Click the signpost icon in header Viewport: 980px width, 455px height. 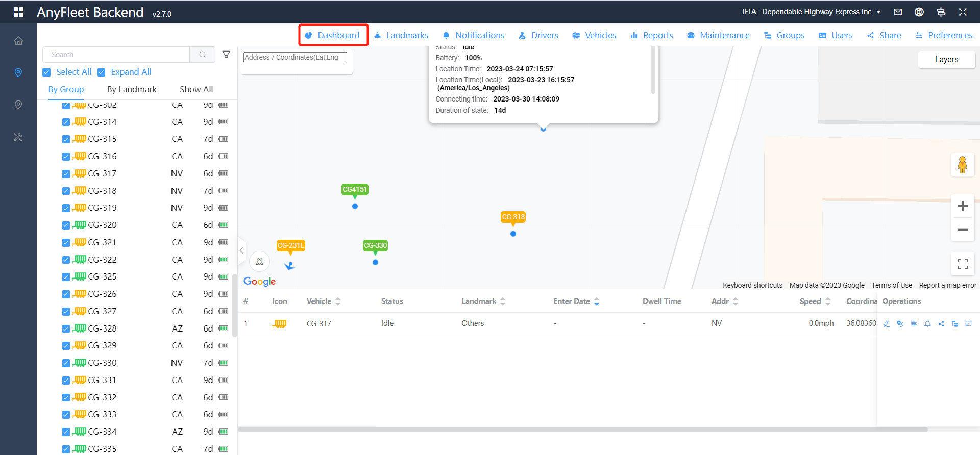(941, 12)
